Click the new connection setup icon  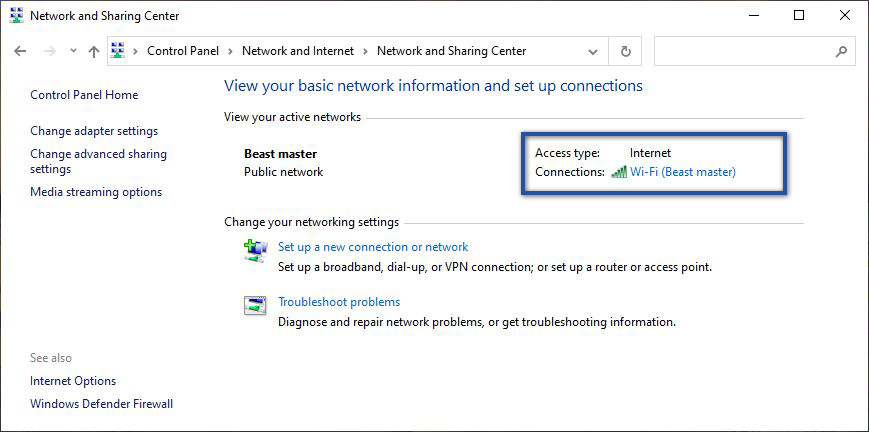click(x=255, y=250)
